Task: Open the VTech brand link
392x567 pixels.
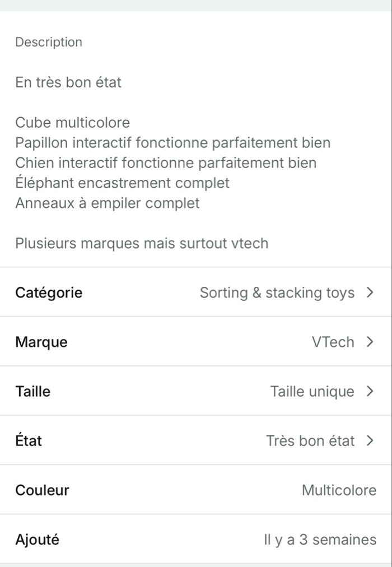Action: (333, 342)
